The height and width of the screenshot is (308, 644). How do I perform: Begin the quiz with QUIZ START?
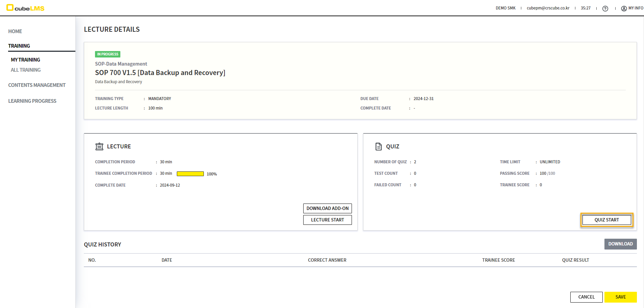606,220
